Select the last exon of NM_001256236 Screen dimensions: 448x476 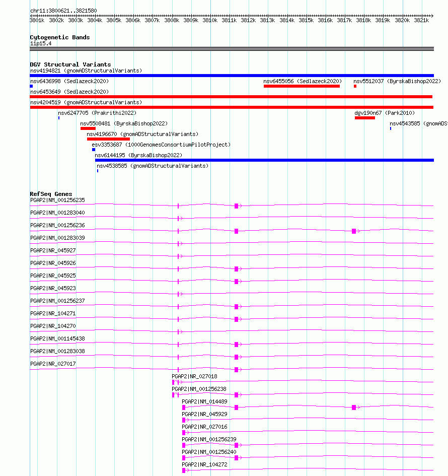[x=354, y=231]
